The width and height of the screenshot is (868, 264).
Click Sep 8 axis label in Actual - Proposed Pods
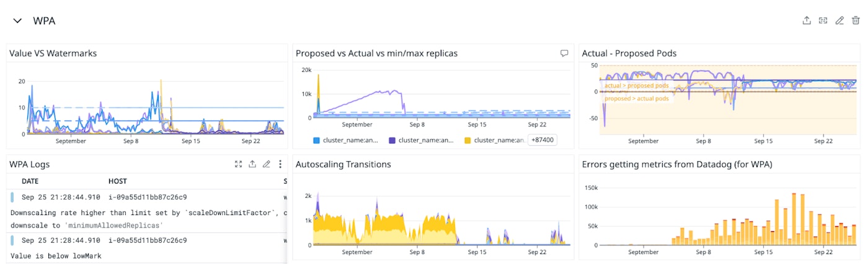click(703, 141)
